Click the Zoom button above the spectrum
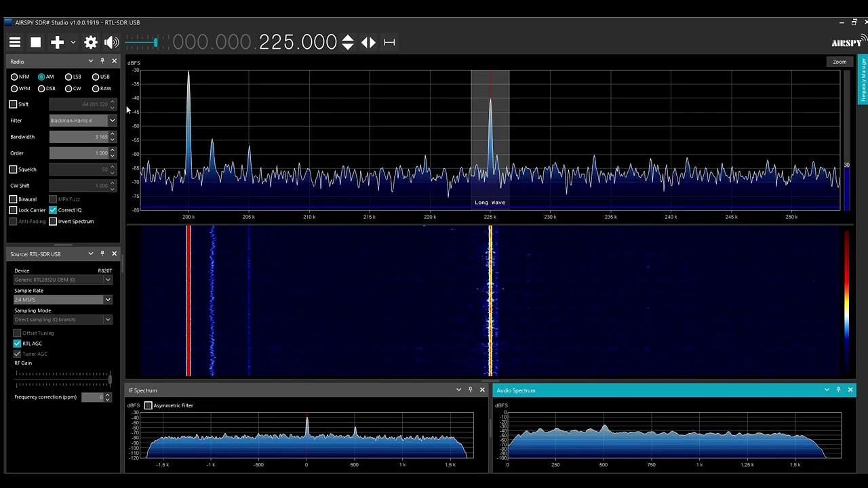 pos(840,62)
